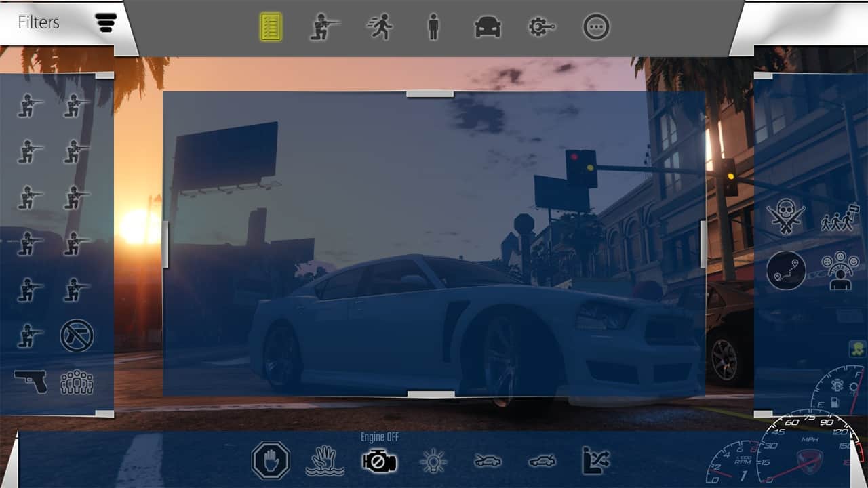Click the center panel right edge handle
The width and height of the screenshot is (868, 488).
click(703, 244)
